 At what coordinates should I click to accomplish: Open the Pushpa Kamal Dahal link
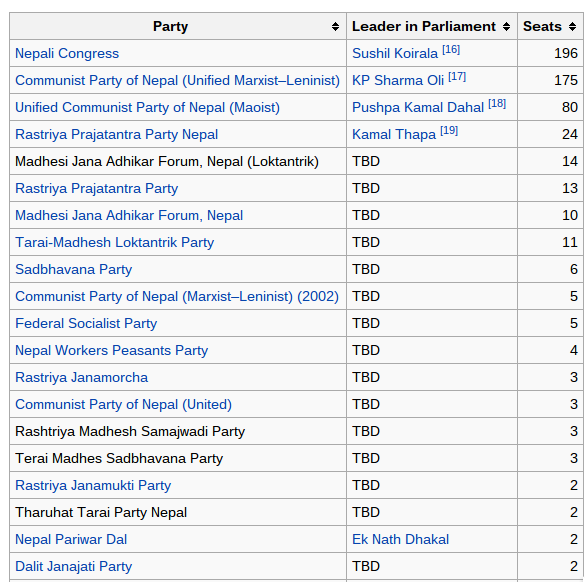pyautogui.click(x=418, y=107)
